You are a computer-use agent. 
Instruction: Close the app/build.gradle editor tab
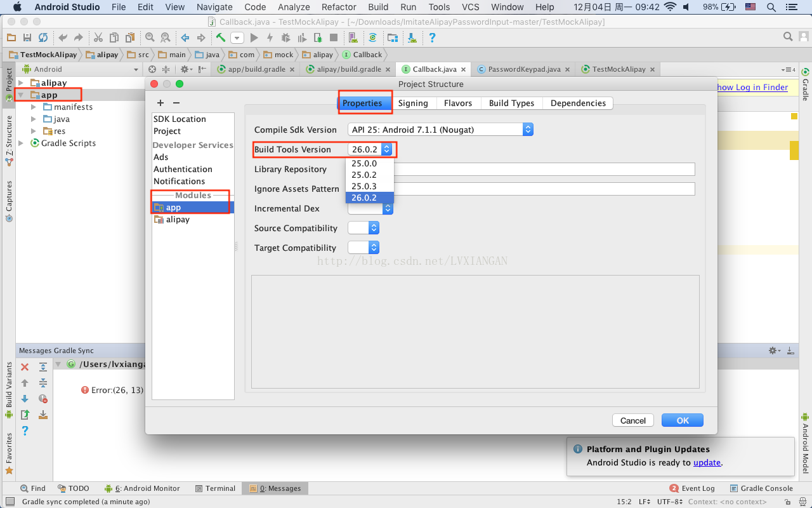pos(292,70)
